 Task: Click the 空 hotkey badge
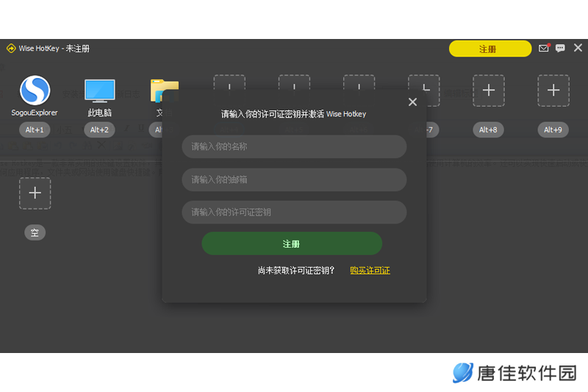tap(35, 232)
